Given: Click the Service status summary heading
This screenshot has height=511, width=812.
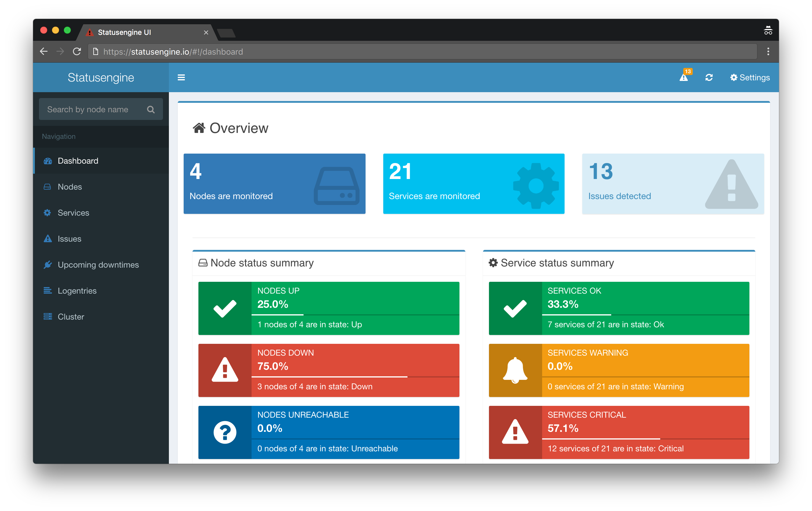Looking at the screenshot, I should (x=557, y=263).
